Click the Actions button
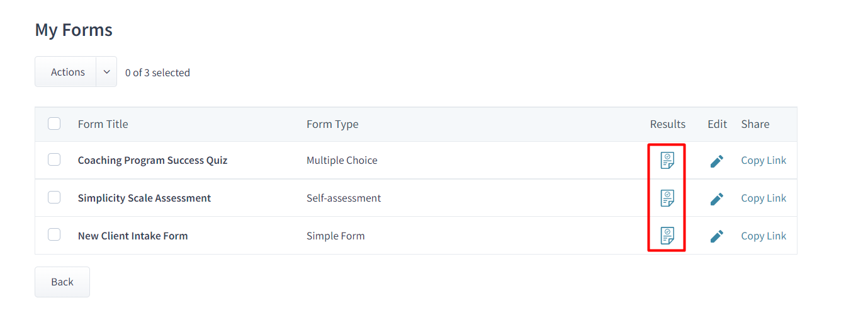 click(67, 72)
